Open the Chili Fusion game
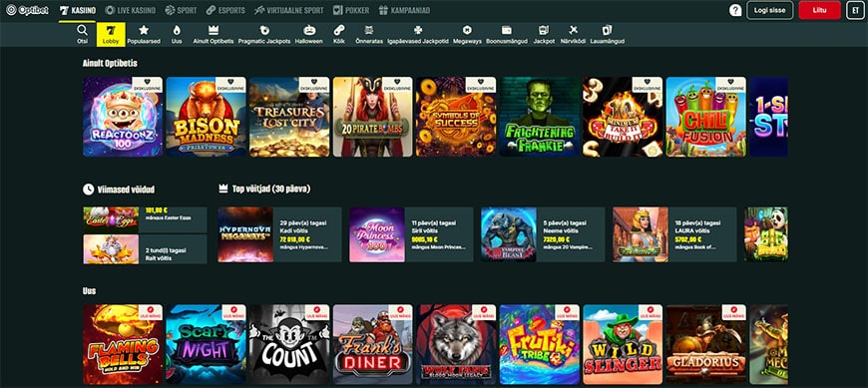The image size is (868, 388). pos(705,117)
